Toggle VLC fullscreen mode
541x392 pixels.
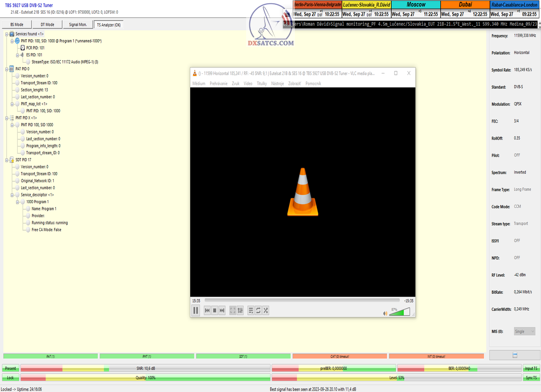pyautogui.click(x=233, y=310)
